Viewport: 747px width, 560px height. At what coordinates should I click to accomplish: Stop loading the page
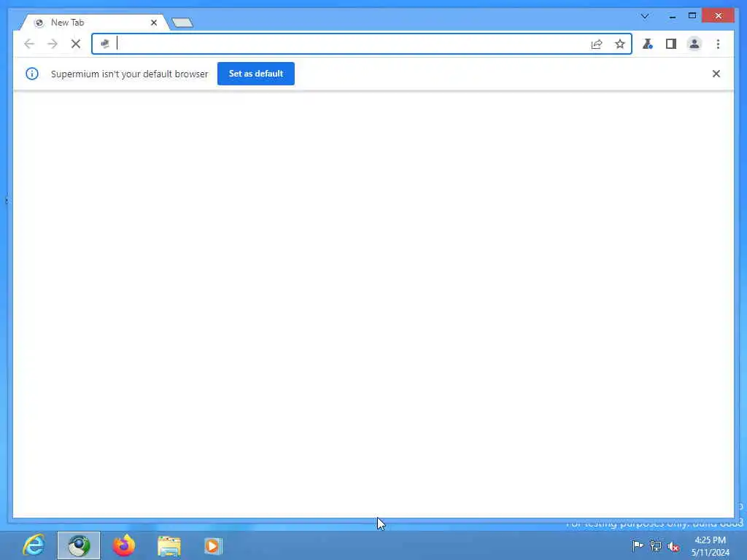point(76,44)
